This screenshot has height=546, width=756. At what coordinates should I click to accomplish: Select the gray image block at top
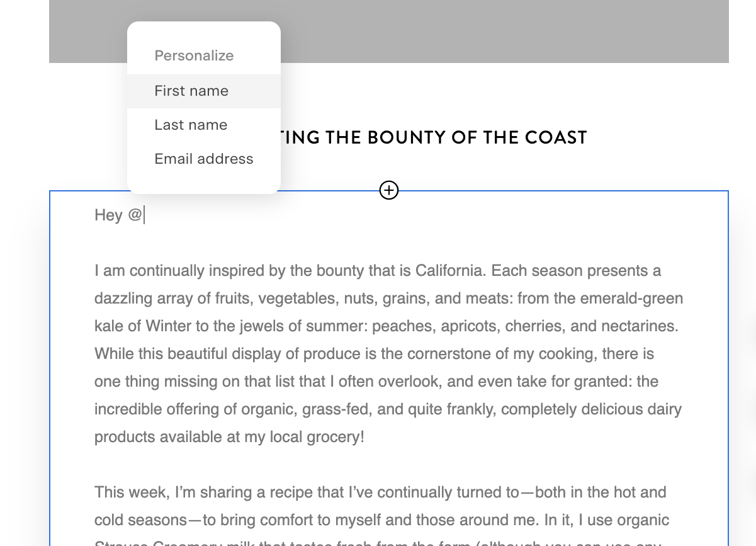[x=504, y=31]
